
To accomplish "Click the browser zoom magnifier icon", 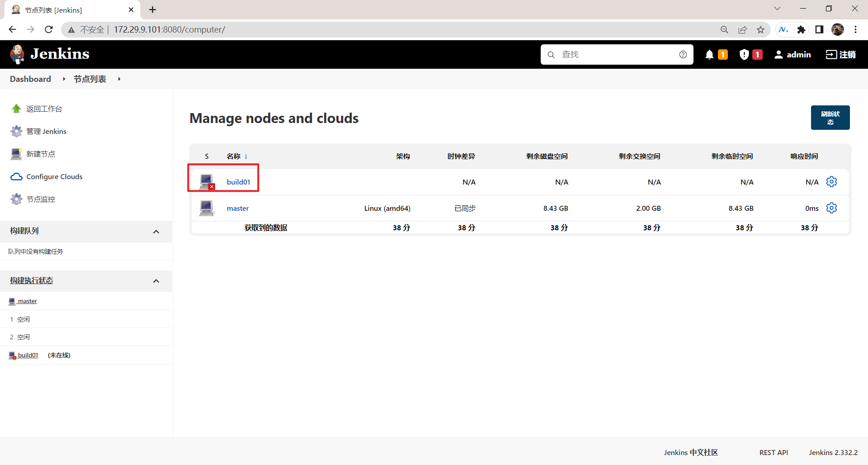I will (724, 29).
